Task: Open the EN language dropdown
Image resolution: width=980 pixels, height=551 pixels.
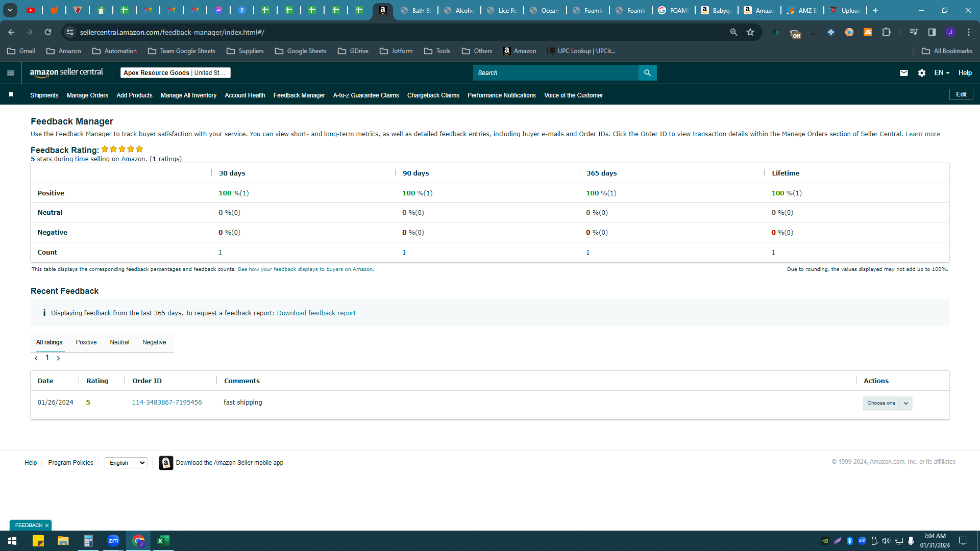Action: 942,73
